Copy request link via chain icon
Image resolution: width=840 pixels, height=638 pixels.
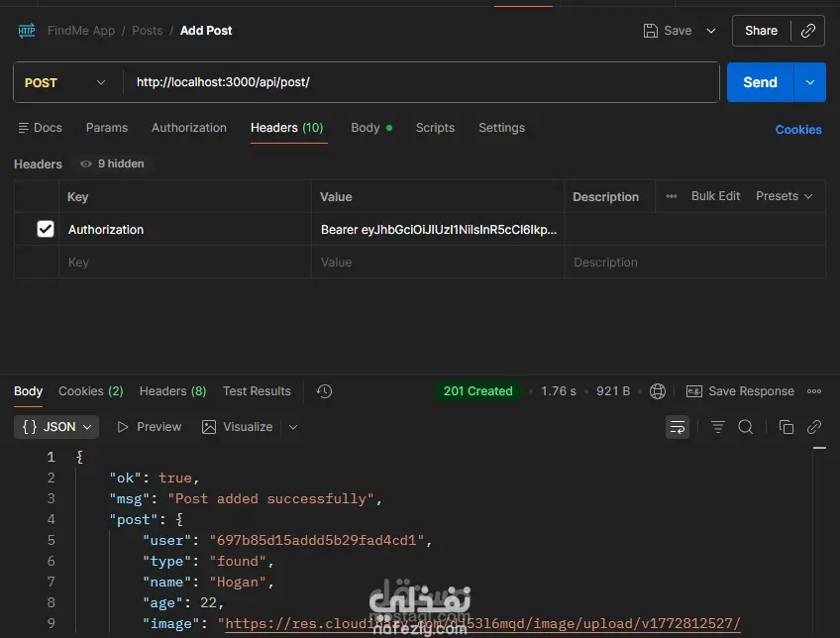(808, 31)
